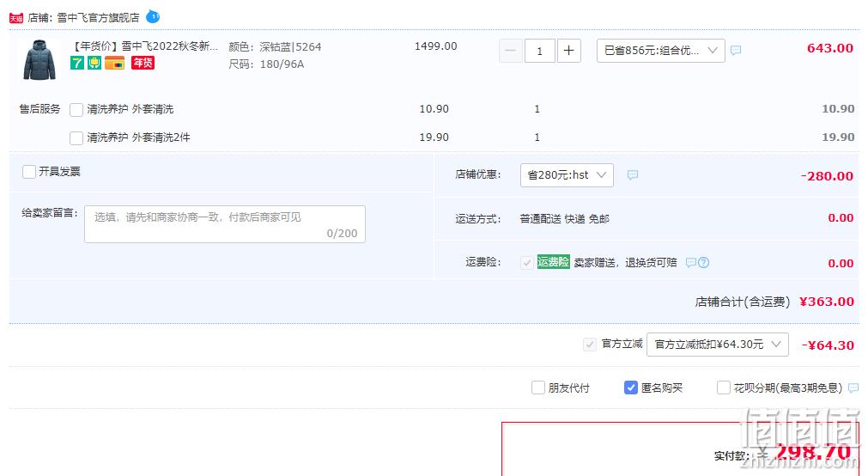Screen dimensions: 868x476
Task: Uncheck the 匿名购买 anonymous purchase checkbox
Action: pyautogui.click(x=630, y=388)
